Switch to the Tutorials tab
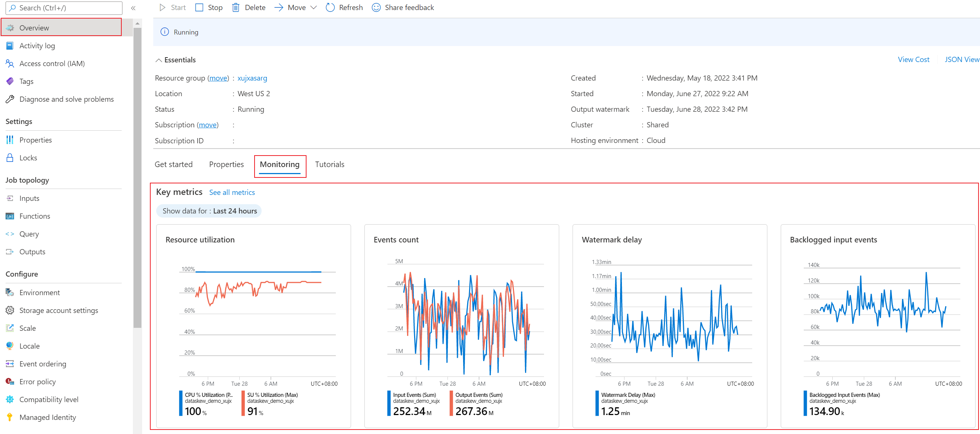 coord(330,164)
